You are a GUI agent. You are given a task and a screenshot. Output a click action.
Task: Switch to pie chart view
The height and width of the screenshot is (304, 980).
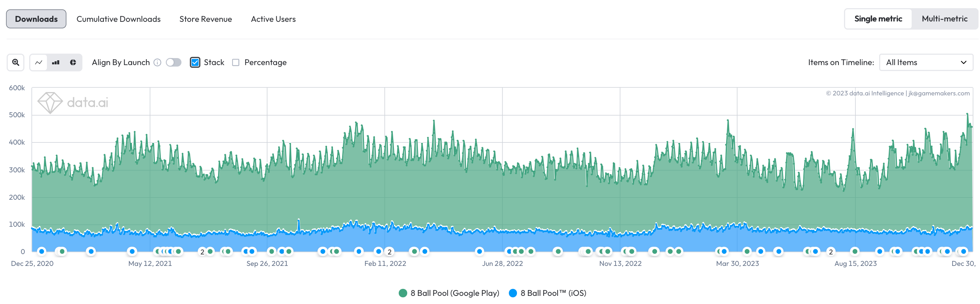(x=73, y=63)
